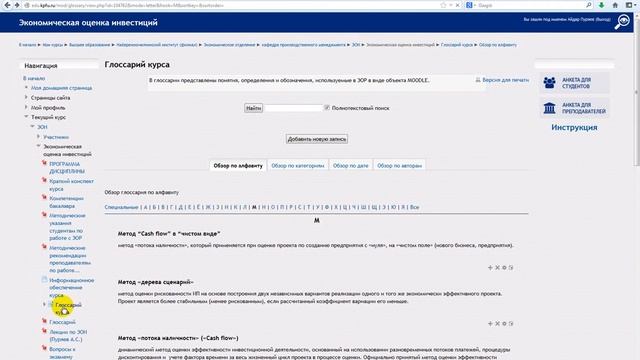Click Глоссарий курса breadcrumb link
This screenshot has width=640, height=360.
coord(457,45)
